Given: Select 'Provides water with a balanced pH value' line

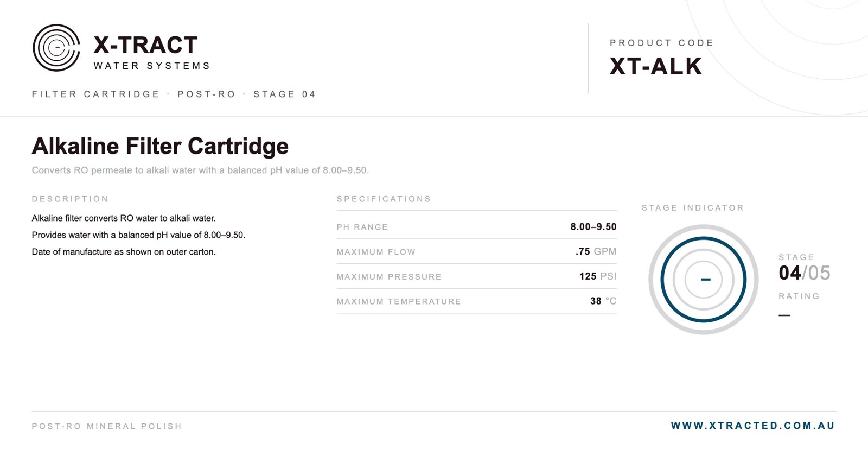Looking at the screenshot, I should click(138, 235).
